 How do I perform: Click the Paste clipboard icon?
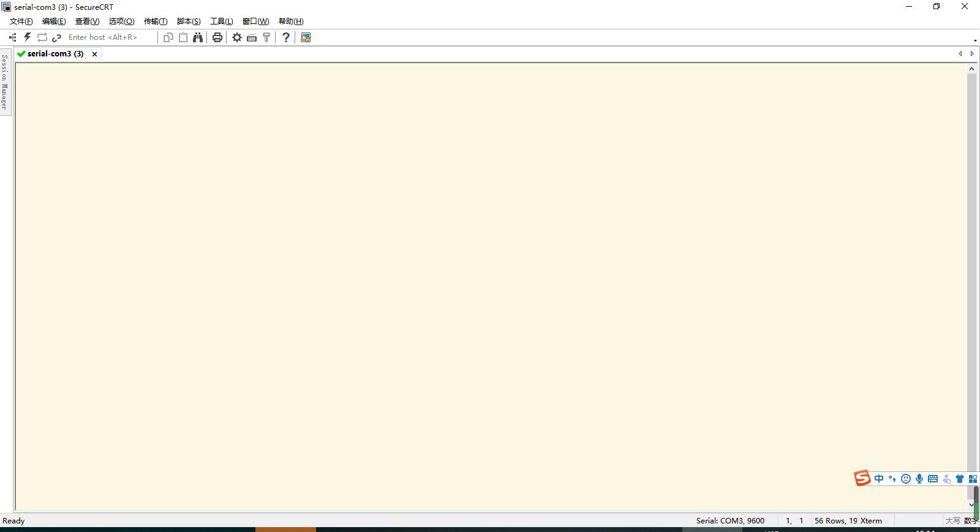(183, 37)
